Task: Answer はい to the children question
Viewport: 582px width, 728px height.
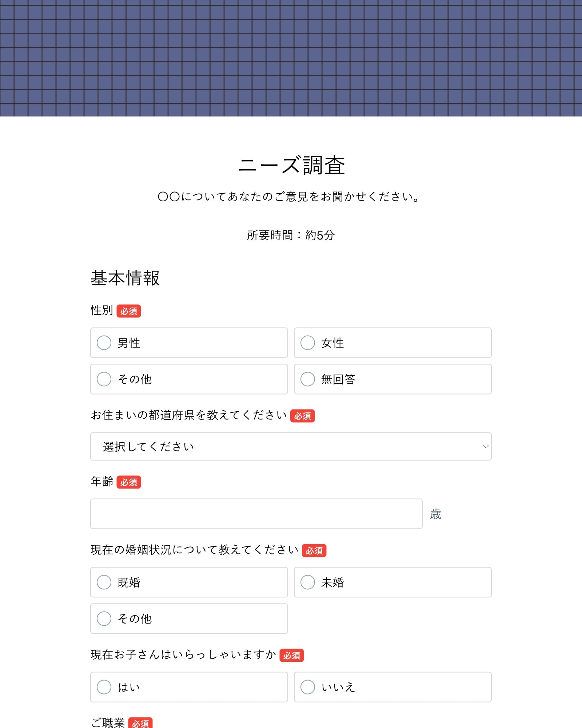Action: [104, 687]
